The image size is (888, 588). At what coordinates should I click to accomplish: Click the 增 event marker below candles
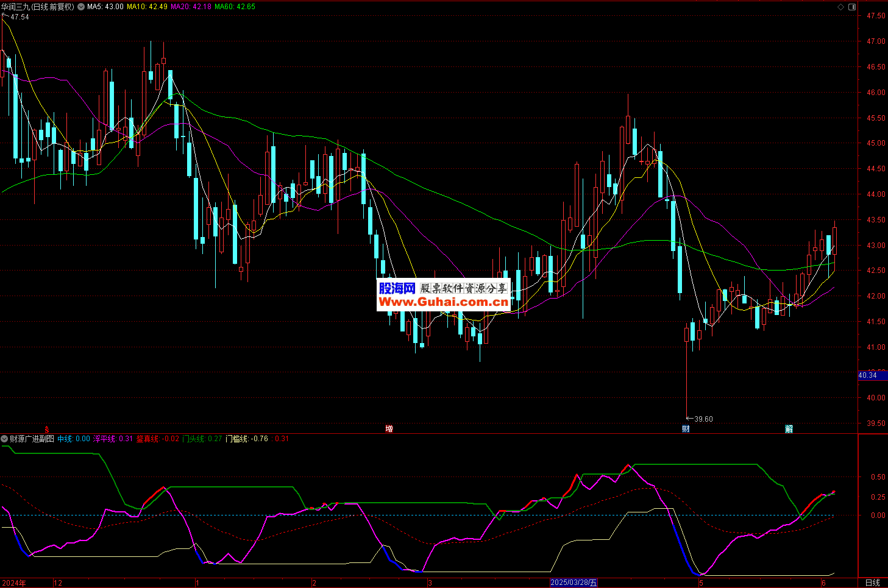pyautogui.click(x=389, y=429)
